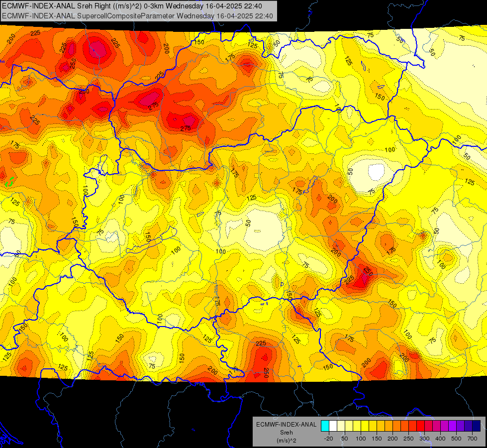
Task: Click the legend label 50
Action: click(x=344, y=439)
